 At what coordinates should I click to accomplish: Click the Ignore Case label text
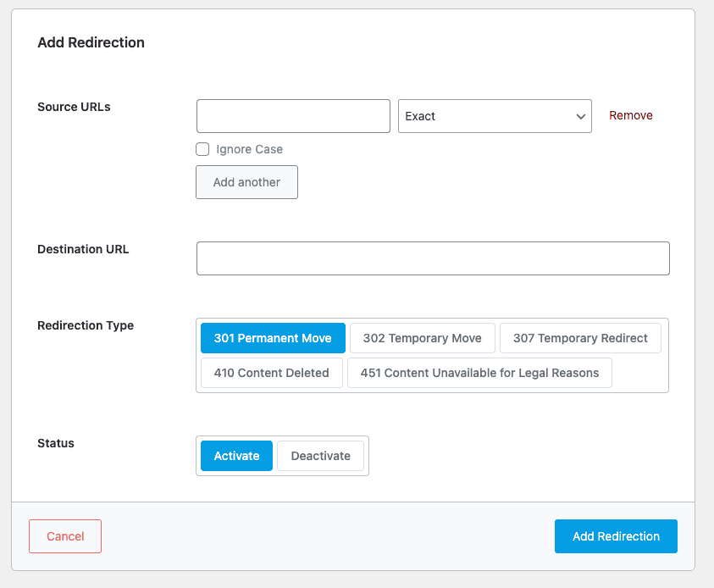click(x=249, y=149)
